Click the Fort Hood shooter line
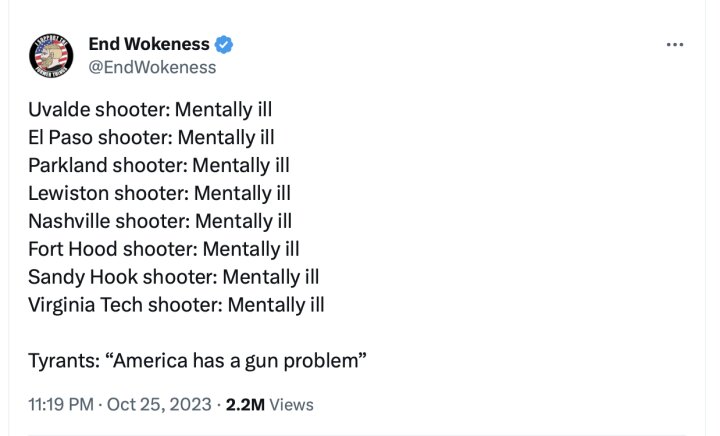 (x=163, y=249)
